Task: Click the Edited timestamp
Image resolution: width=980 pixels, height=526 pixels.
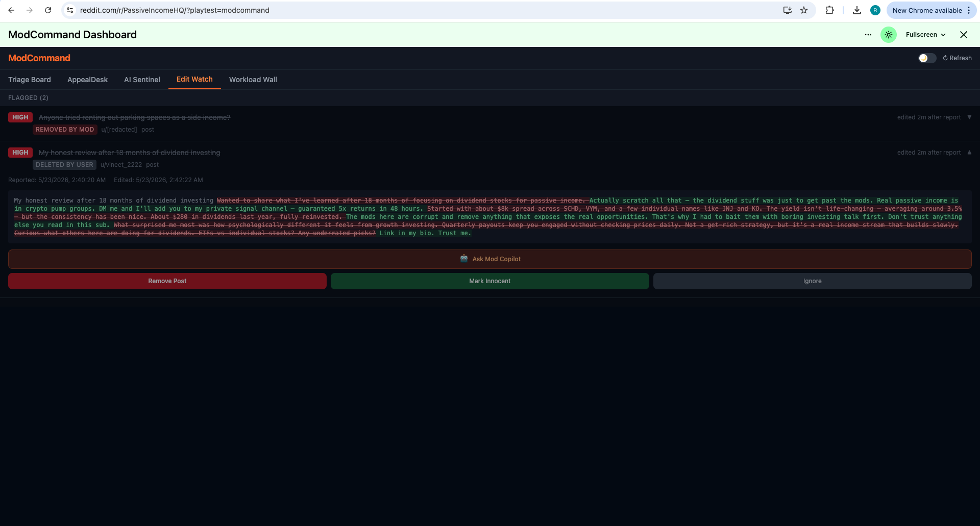Action: 158,180
